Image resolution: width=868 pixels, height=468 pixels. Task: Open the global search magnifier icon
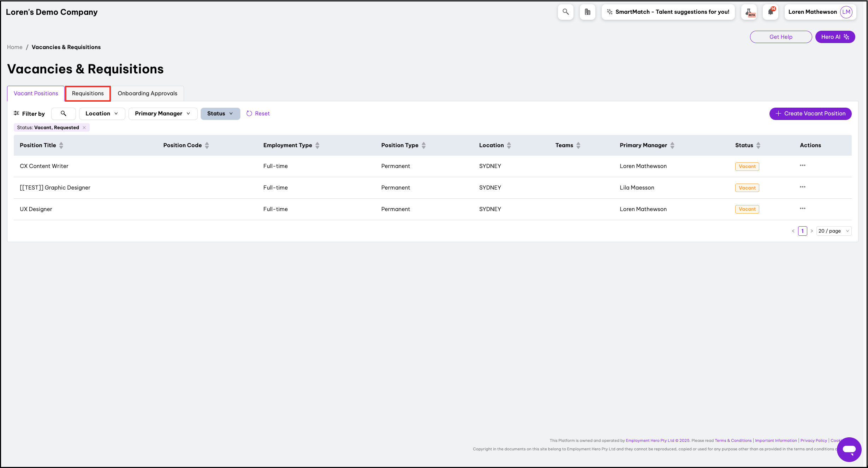click(565, 12)
